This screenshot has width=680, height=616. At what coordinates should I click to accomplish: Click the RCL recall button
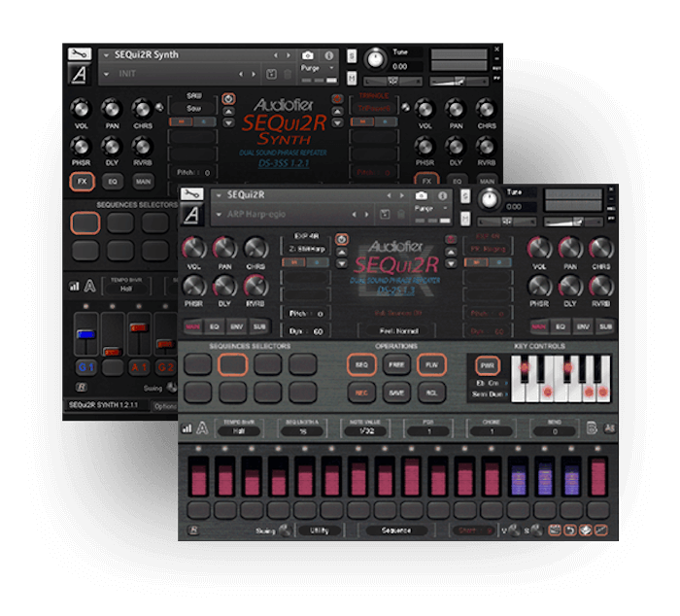point(431,394)
